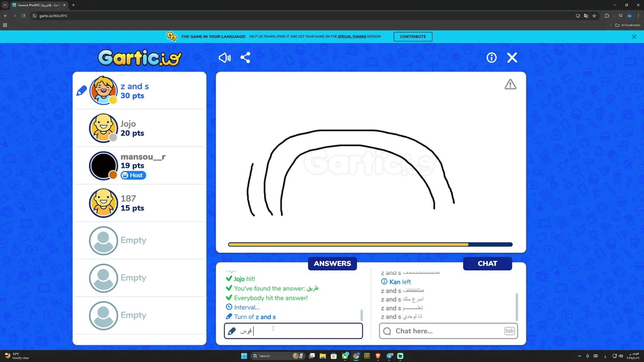Screen dimensions: 644x362
Task: Click the '30 pts' score text
Action: pyautogui.click(x=132, y=96)
